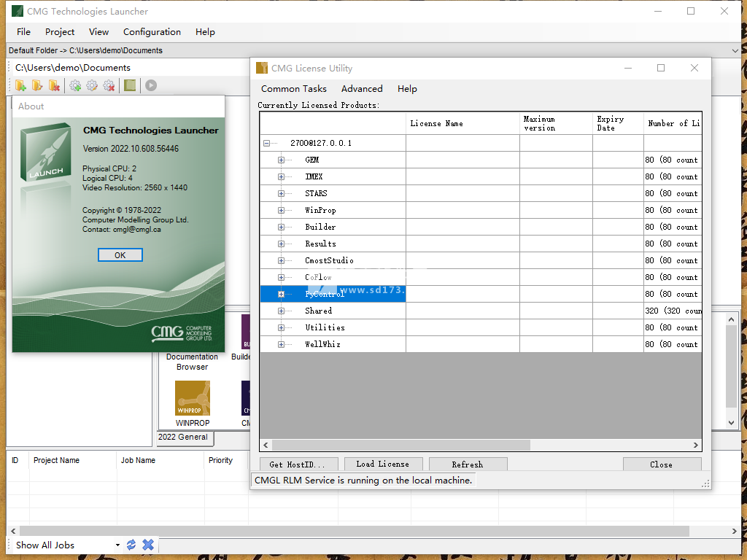The width and height of the screenshot is (747, 560).
Task: Click the blue X delete jobs icon
Action: click(x=148, y=545)
